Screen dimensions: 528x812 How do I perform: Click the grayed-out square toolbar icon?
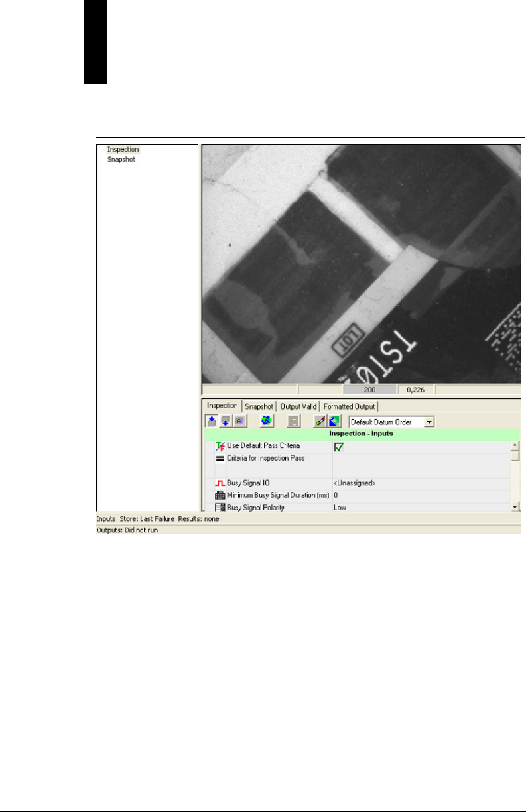point(293,421)
